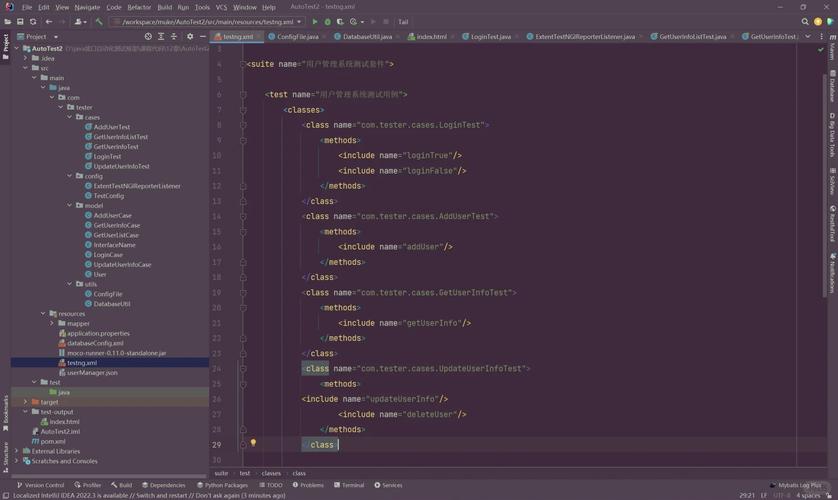Collapse the model package node
The width and height of the screenshot is (838, 500).
tap(69, 205)
